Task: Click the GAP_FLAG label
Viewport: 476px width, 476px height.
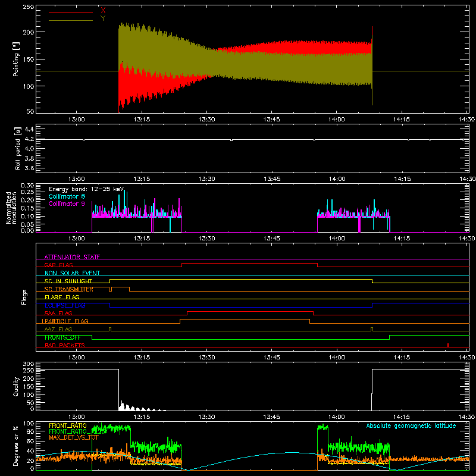Action: [58, 265]
